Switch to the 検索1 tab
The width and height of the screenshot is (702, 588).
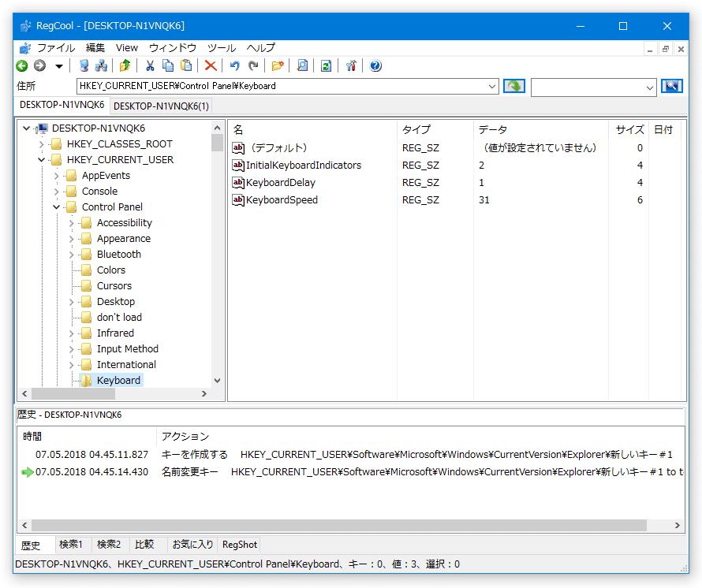click(x=71, y=544)
